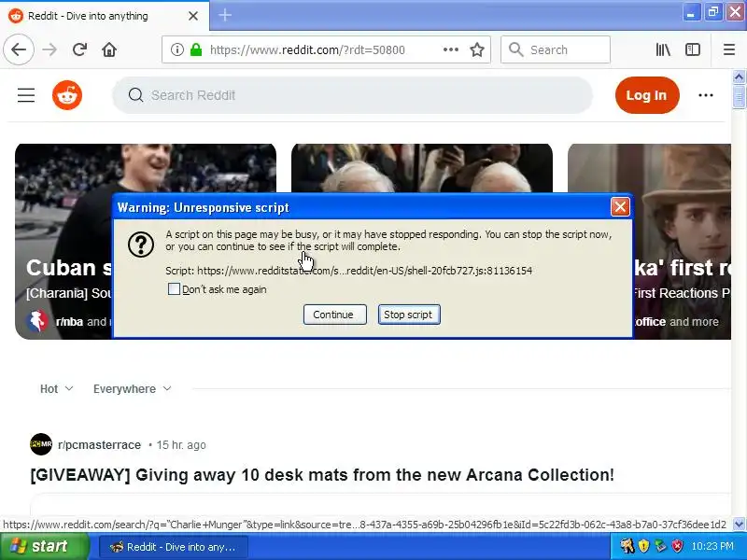Click the 10:23 PM taskbar clock
Screen dimensions: 747x560
click(x=712, y=546)
